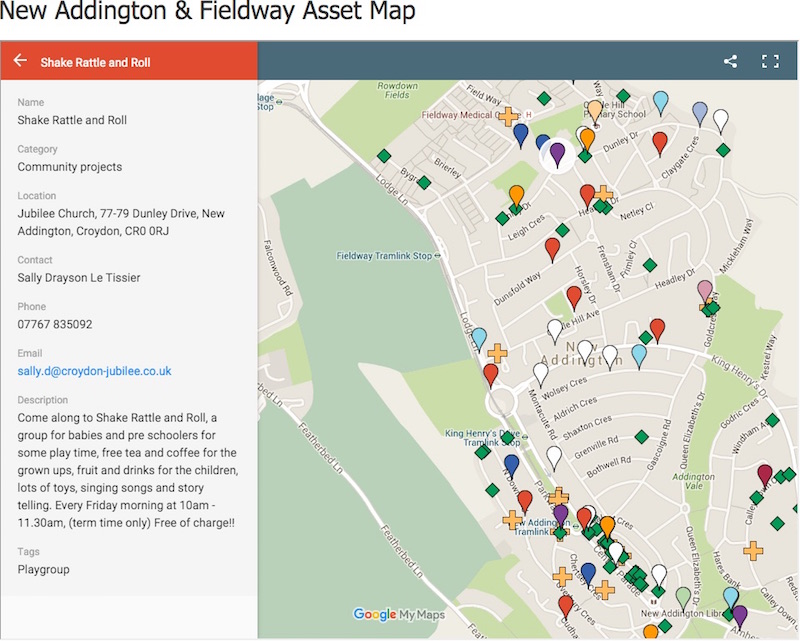Click the contact name 'Sally Drayson Le Tissier'
800x641 pixels.
point(79,278)
